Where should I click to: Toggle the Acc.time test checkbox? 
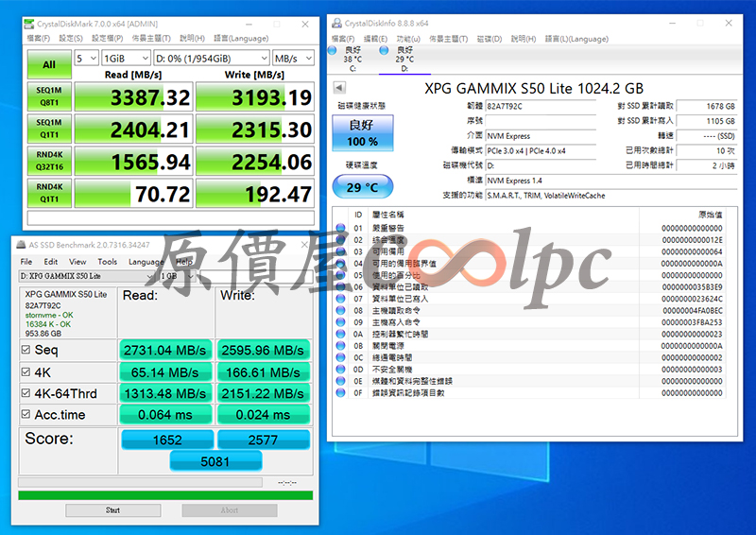pyautogui.click(x=26, y=414)
